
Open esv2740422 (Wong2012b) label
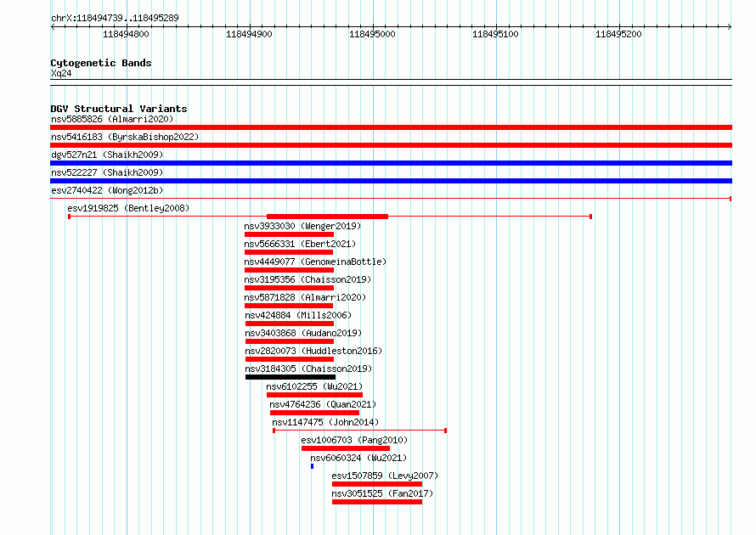click(107, 190)
